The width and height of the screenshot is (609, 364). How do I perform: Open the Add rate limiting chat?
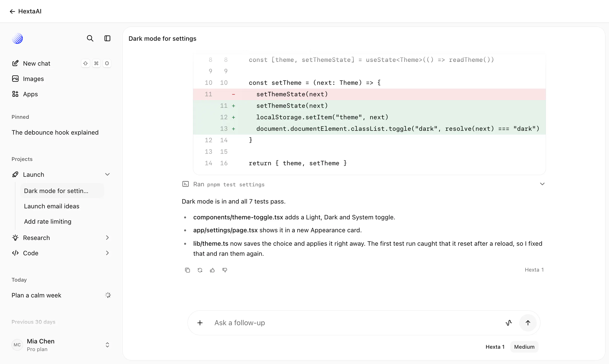point(62,222)
